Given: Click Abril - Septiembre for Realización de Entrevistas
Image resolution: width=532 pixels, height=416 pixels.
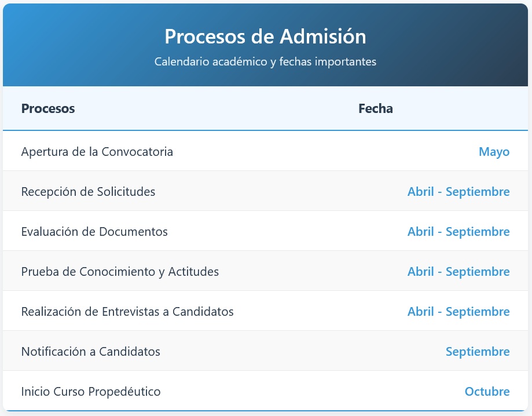Looking at the screenshot, I should [x=458, y=312].
